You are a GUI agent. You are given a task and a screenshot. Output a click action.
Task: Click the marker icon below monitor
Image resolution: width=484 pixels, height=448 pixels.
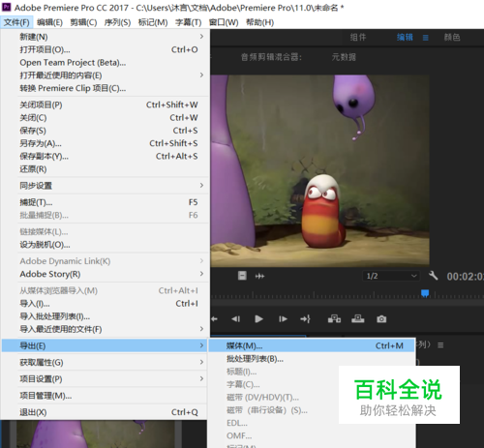click(x=242, y=276)
